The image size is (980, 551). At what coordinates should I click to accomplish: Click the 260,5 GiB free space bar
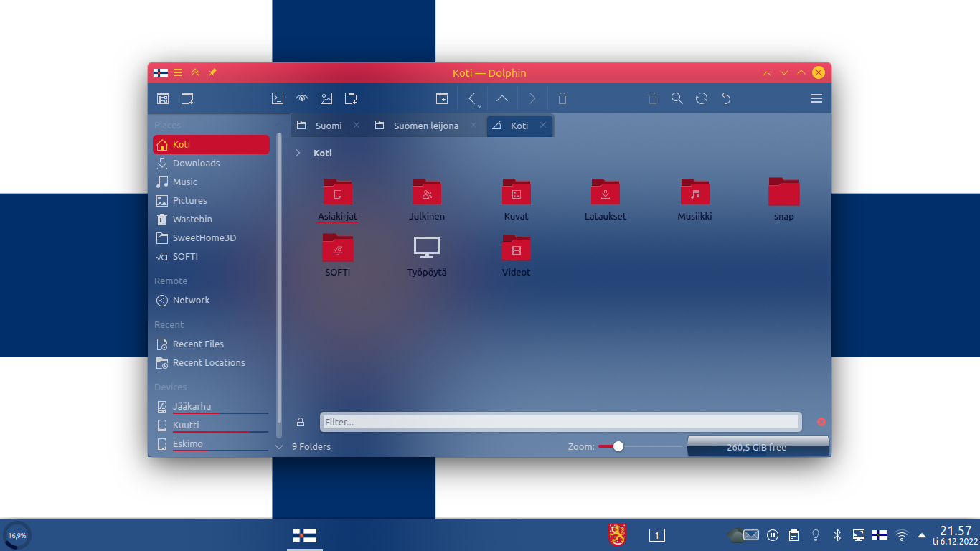tap(758, 446)
